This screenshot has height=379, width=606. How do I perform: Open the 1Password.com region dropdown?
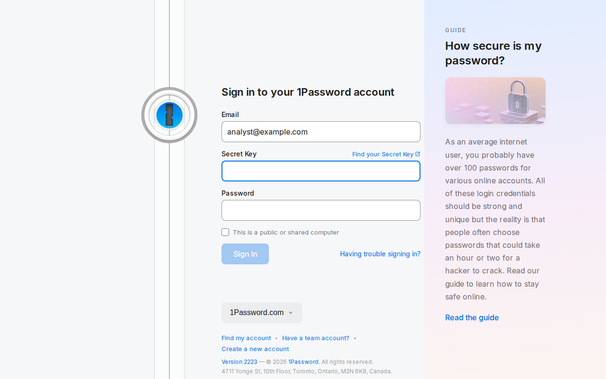262,312
